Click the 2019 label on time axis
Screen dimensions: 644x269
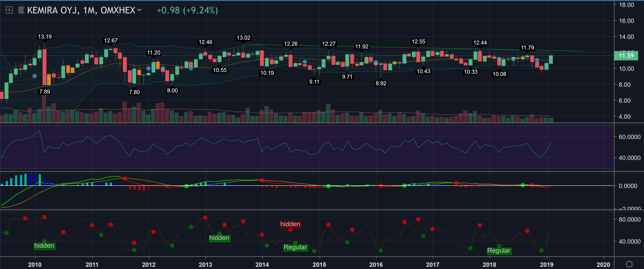(x=547, y=264)
